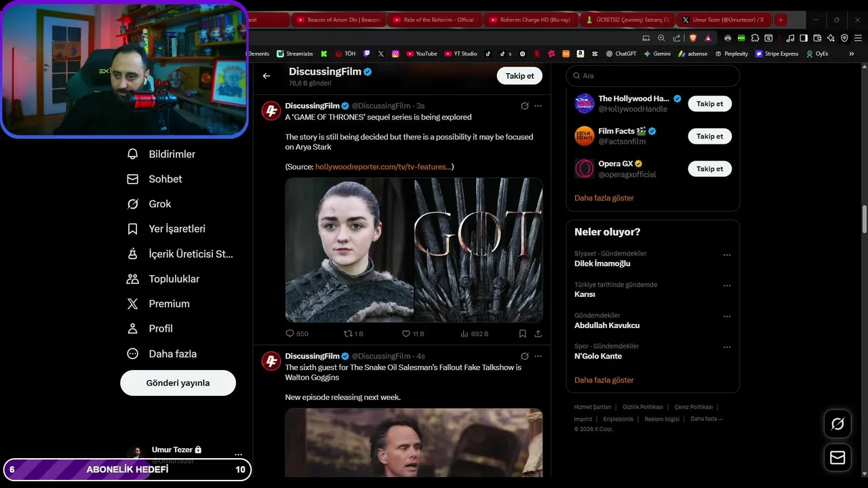Open floating Grok button
Image resolution: width=868 pixels, height=488 pixels.
(x=837, y=424)
